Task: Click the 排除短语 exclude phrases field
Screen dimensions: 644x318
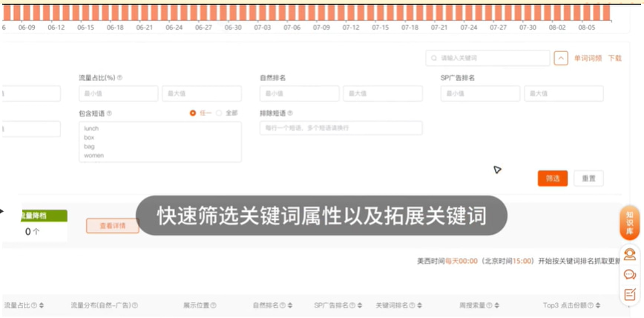Action: [341, 128]
